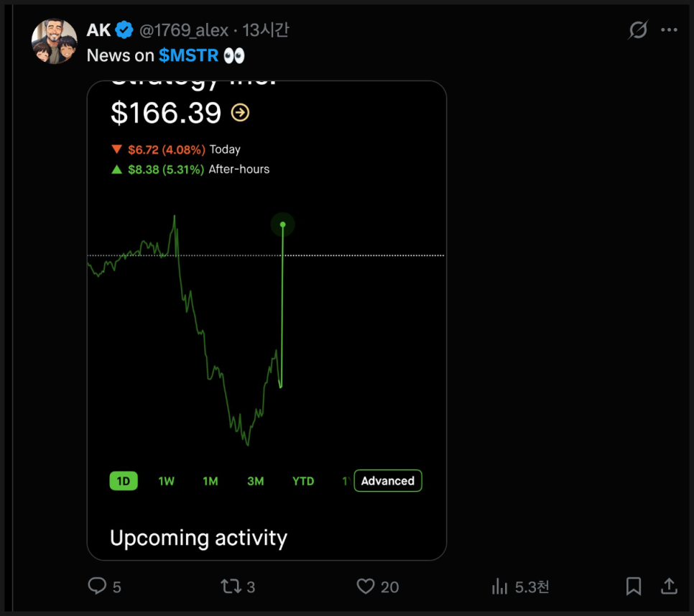
Task: Click the Grok slashed-circle icon
Action: pyautogui.click(x=638, y=30)
